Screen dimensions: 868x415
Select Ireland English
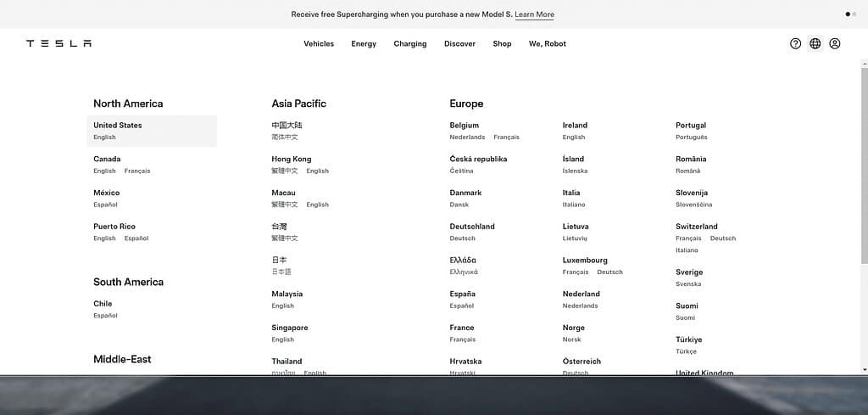click(574, 137)
